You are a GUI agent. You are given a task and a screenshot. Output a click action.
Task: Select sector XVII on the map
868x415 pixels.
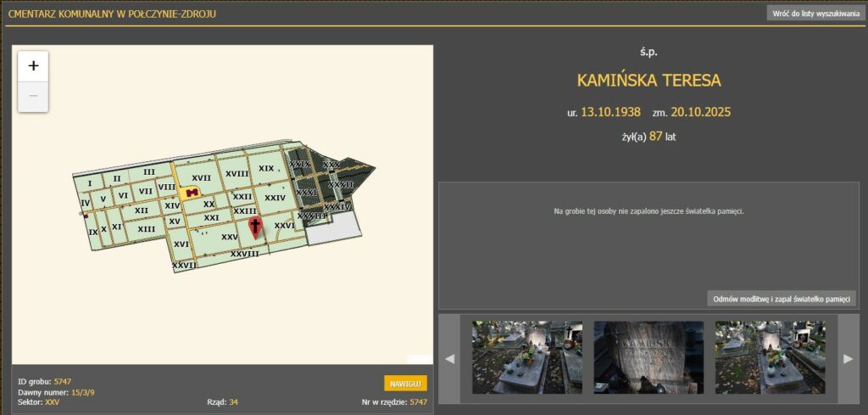(202, 177)
